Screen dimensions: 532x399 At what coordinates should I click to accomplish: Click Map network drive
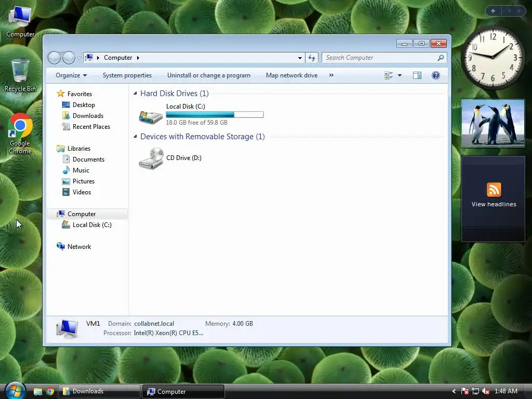pos(292,75)
